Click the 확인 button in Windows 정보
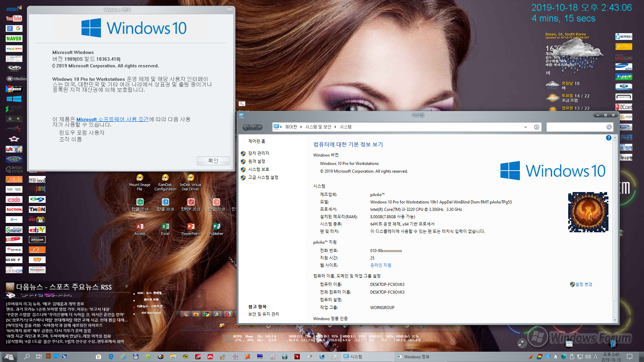 tap(213, 161)
